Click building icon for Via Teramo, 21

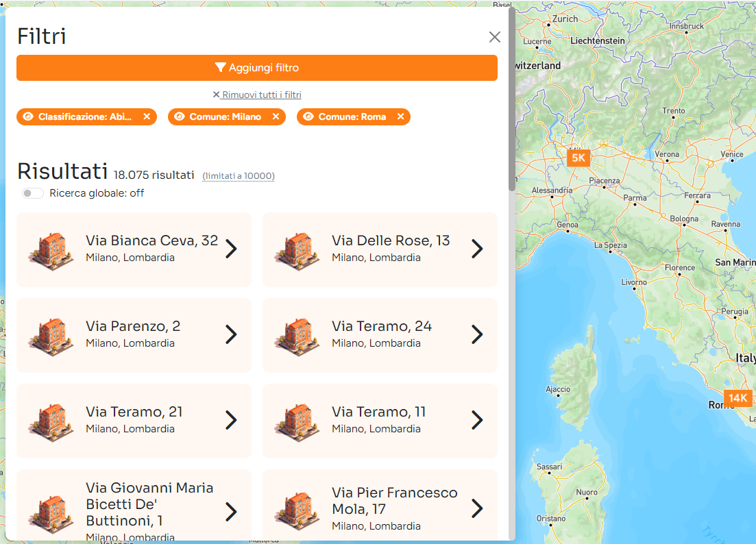click(x=51, y=421)
